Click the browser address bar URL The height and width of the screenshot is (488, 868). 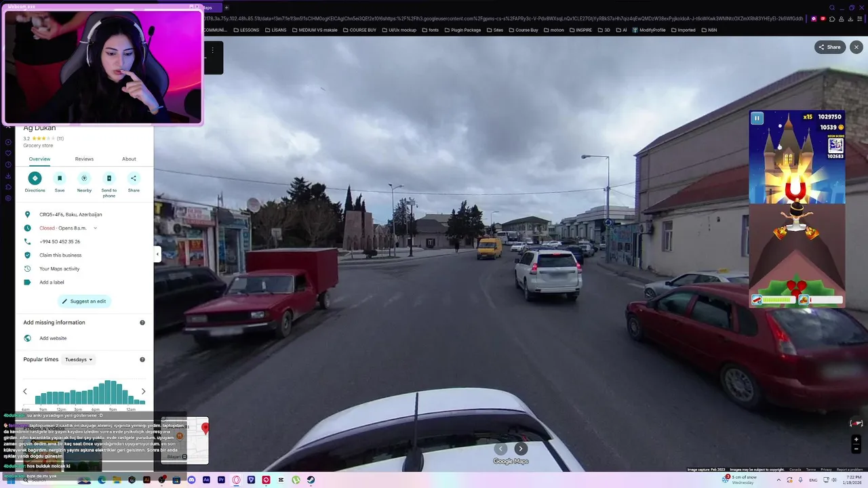[502, 19]
